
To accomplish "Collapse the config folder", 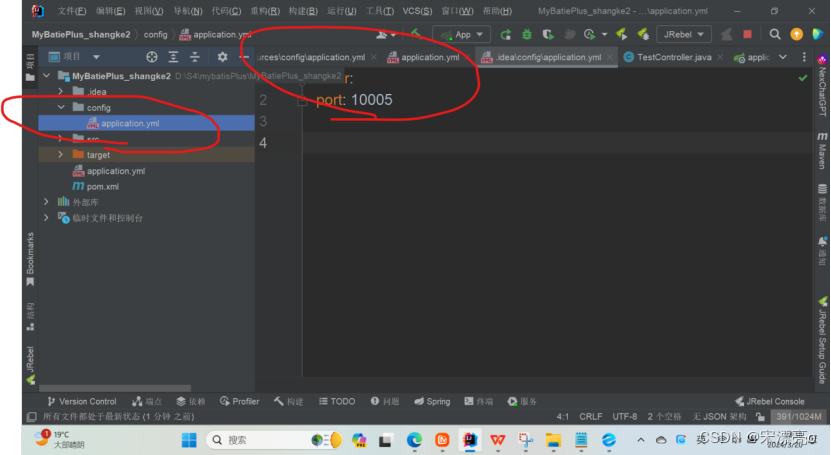I will pyautogui.click(x=61, y=107).
